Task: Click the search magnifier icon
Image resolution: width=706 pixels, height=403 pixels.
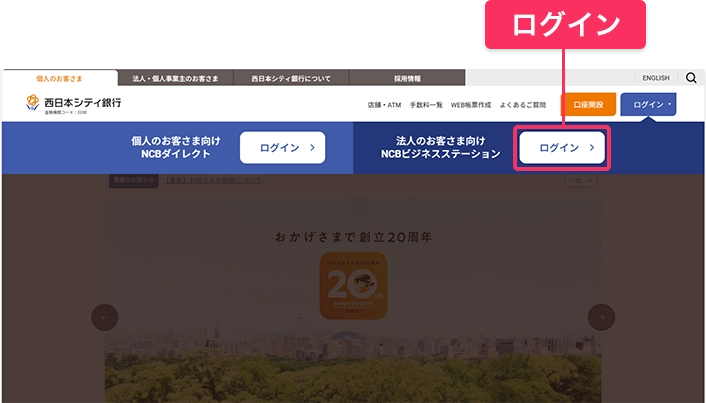Action: pyautogui.click(x=691, y=78)
